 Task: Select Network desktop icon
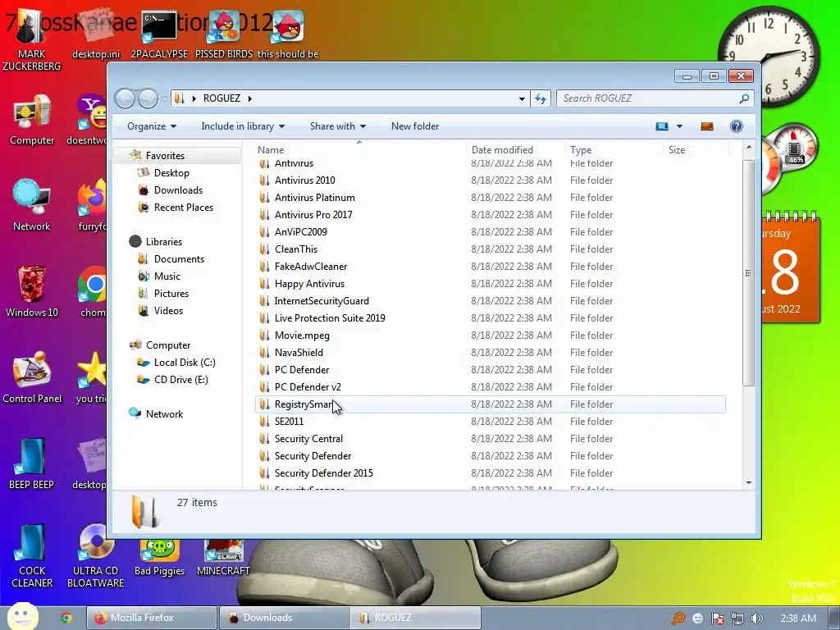pyautogui.click(x=32, y=205)
